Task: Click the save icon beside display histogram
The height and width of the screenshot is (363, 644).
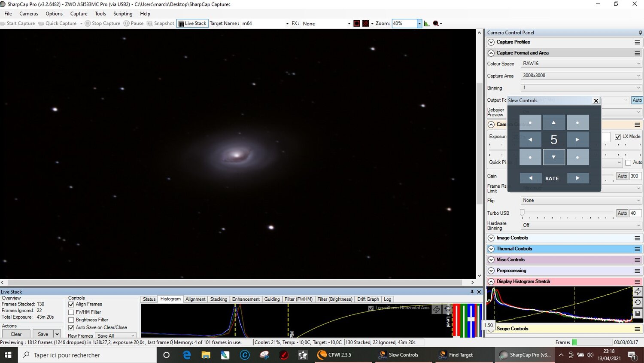Action: tap(638, 314)
